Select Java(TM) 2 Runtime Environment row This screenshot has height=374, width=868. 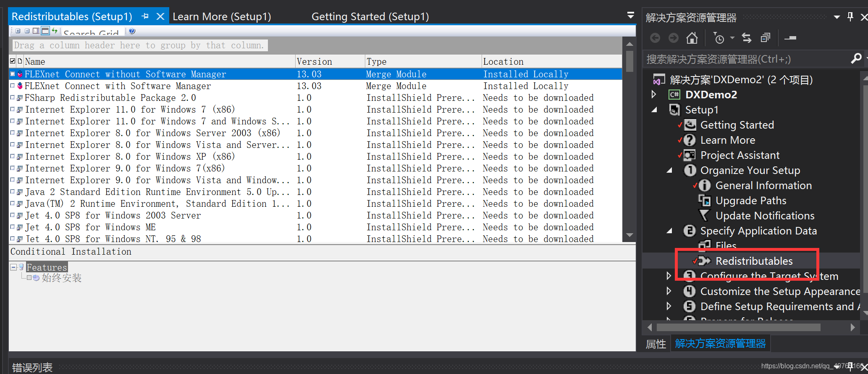315,203
